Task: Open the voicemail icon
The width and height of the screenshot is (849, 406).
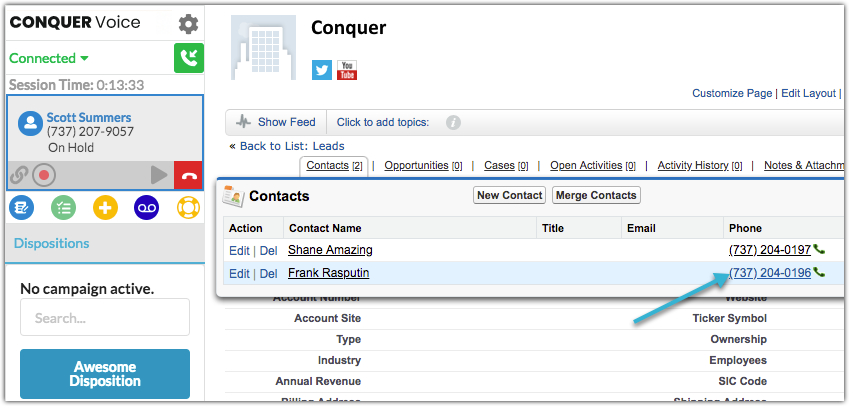Action: [146, 208]
